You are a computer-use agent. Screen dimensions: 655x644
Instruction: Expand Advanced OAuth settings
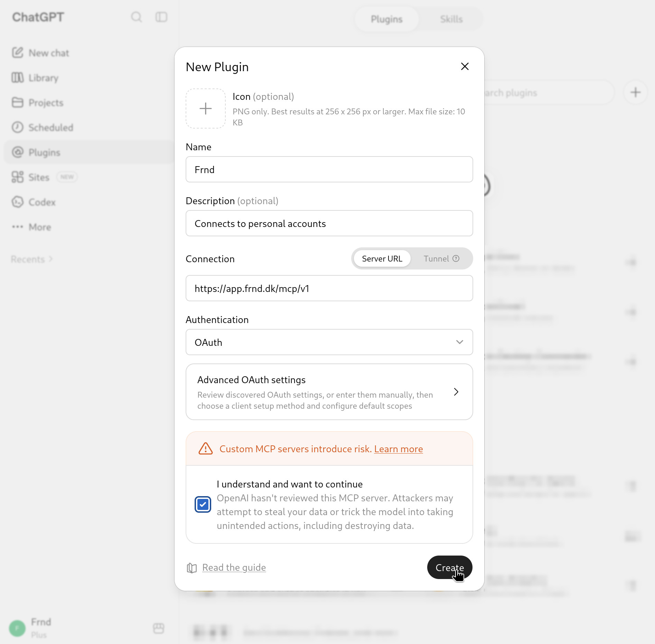tap(329, 392)
